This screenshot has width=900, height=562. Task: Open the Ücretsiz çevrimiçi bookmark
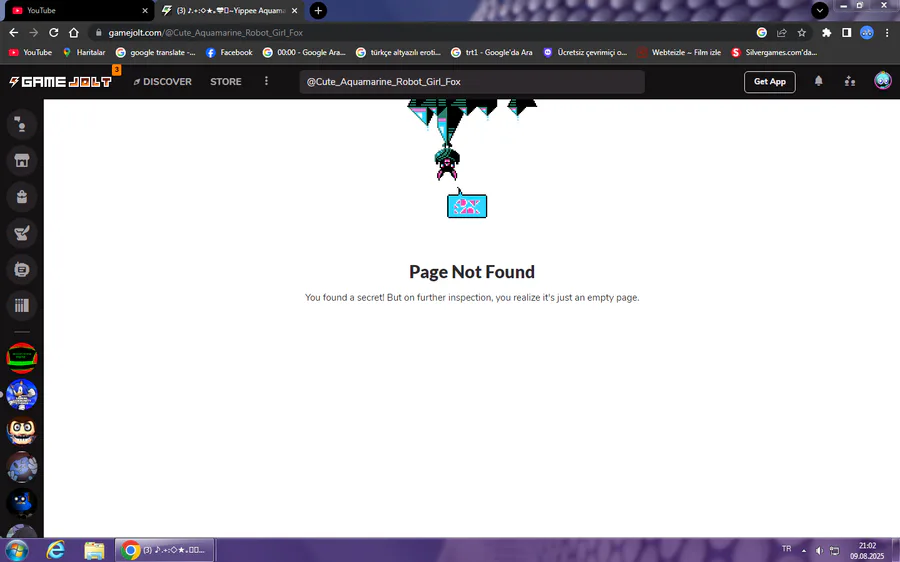pos(585,52)
